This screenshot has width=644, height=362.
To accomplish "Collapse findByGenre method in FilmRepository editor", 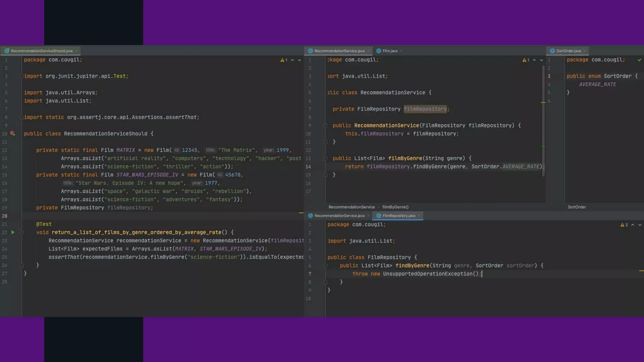I will point(325,266).
